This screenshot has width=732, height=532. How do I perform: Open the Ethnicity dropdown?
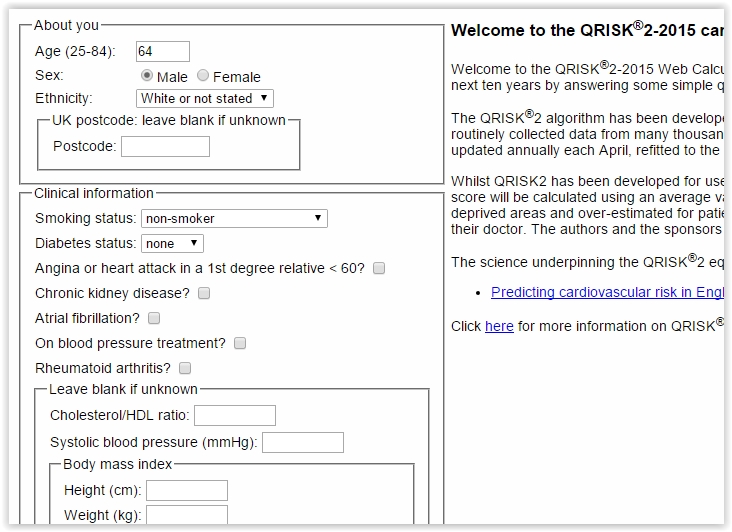(x=204, y=98)
